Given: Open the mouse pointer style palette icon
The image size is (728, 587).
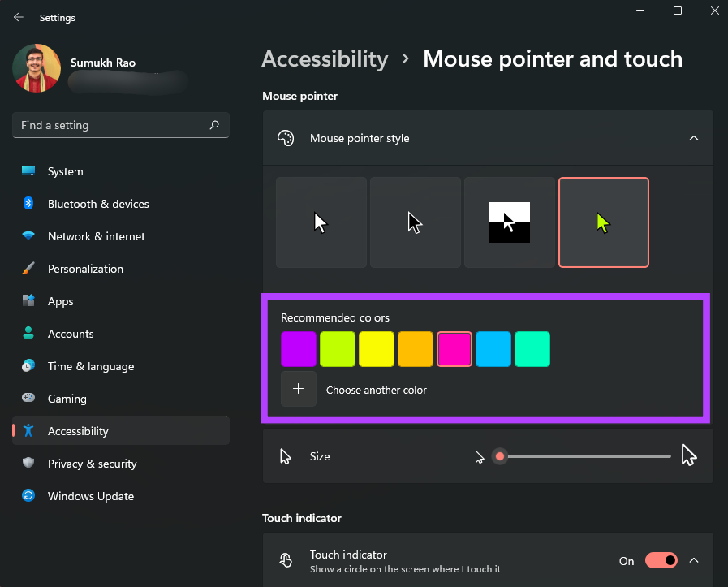Looking at the screenshot, I should pos(286,138).
